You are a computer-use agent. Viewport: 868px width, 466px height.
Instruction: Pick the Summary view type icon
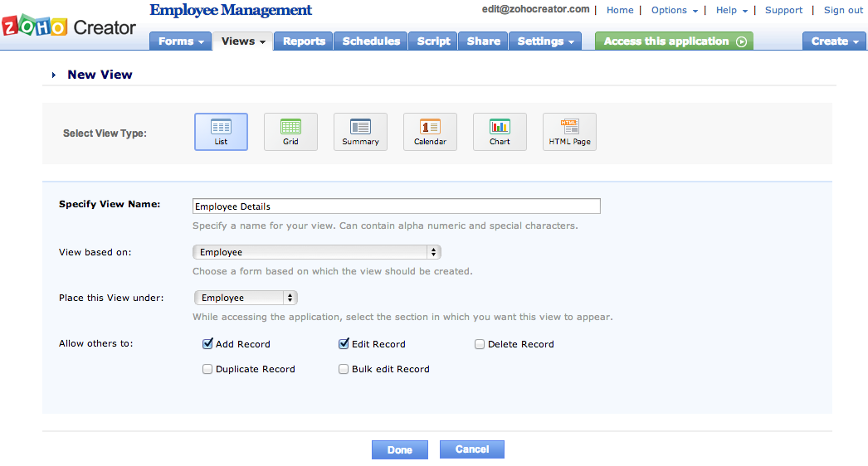point(360,131)
